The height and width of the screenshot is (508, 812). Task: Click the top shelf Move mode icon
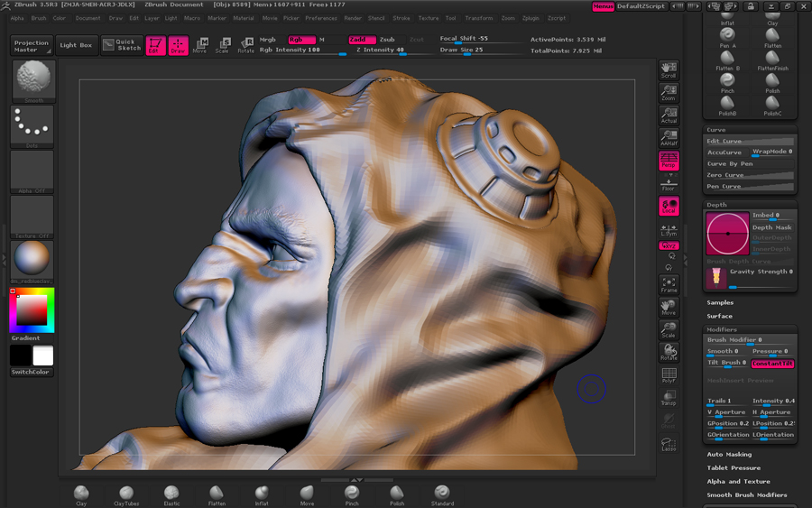coord(200,45)
